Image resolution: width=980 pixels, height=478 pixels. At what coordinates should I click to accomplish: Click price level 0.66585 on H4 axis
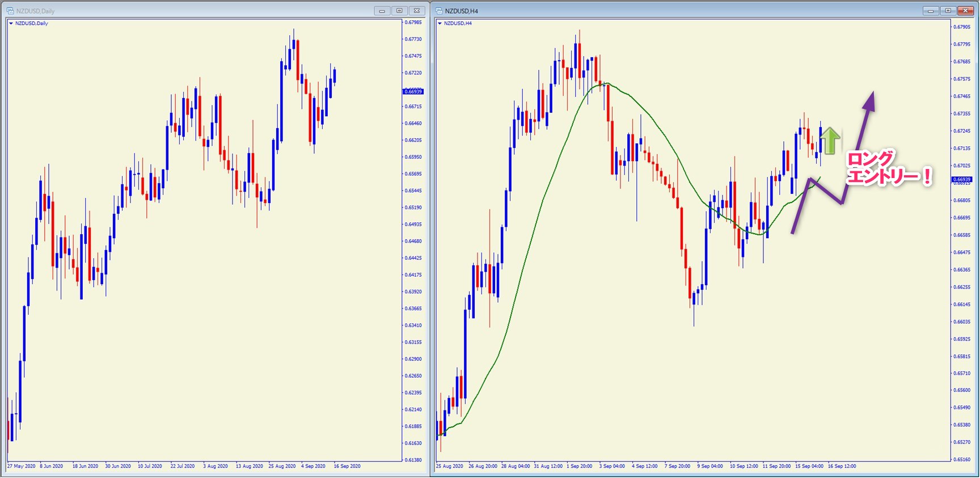(x=962, y=235)
